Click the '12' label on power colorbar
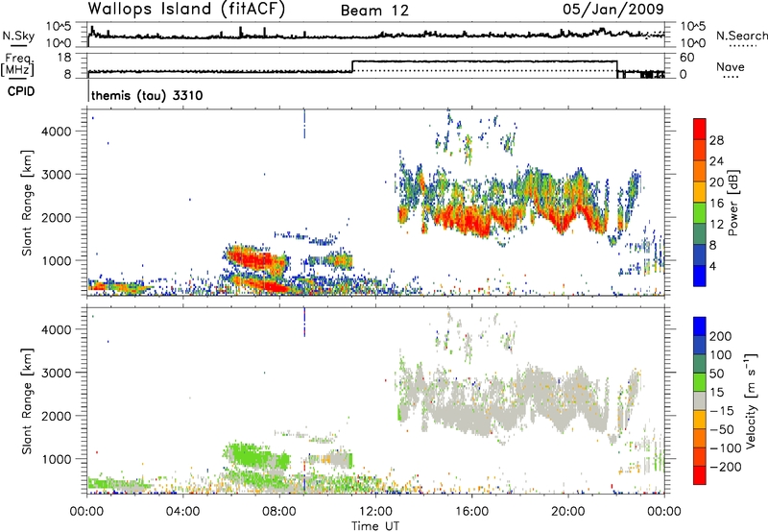The image size is (768, 532). click(x=716, y=225)
